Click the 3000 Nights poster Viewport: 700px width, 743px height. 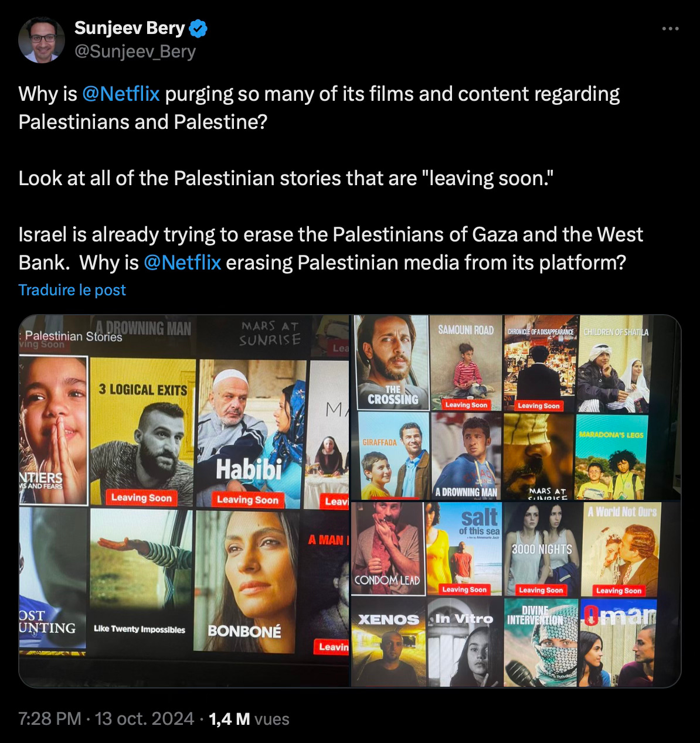click(541, 549)
